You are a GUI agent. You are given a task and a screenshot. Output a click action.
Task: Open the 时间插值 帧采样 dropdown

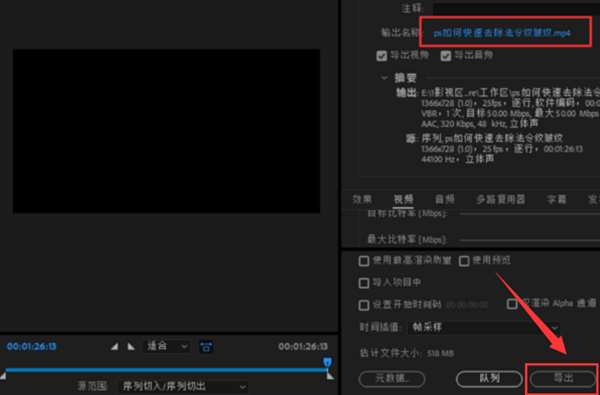[484, 328]
